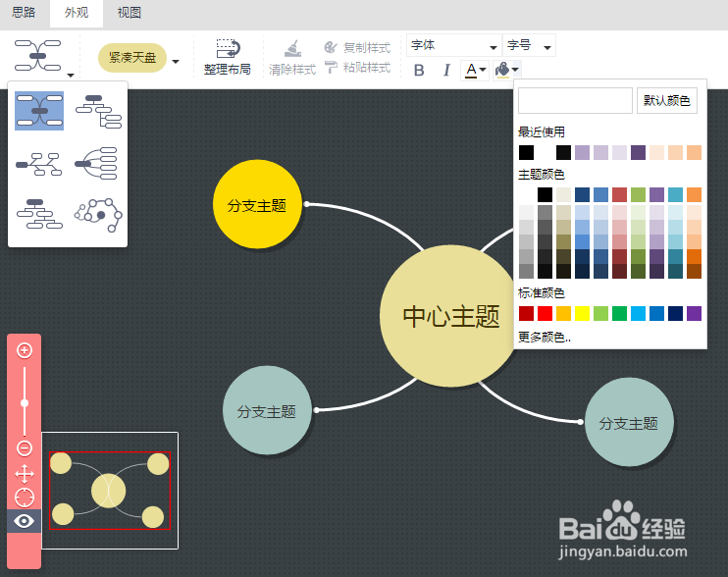Pick the standard purple color swatch
The width and height of the screenshot is (728, 577).
694,313
